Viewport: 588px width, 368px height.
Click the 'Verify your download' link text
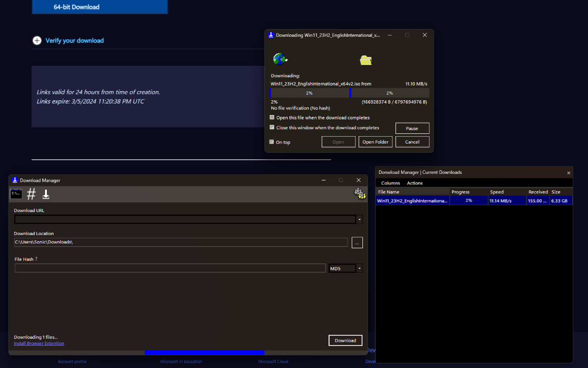pyautogui.click(x=74, y=40)
